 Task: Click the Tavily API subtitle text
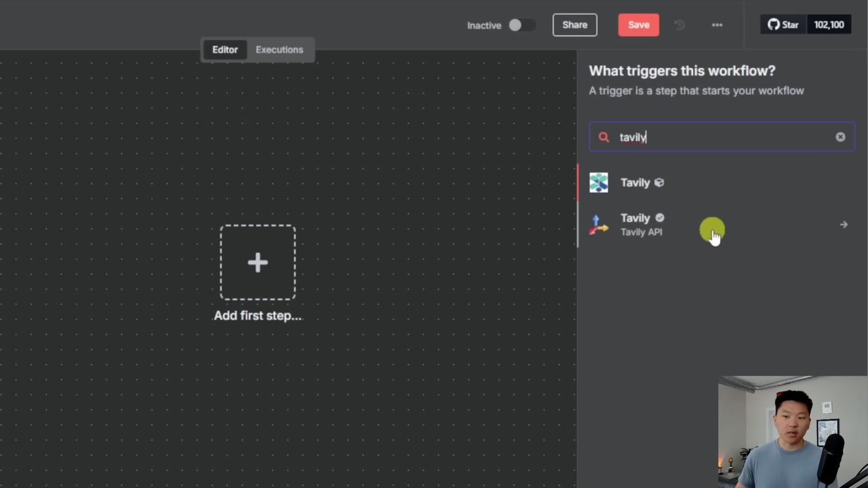[641, 232]
